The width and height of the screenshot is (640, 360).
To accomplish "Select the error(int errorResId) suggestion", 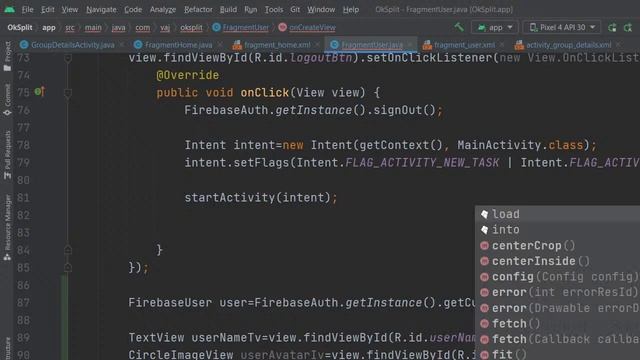I will pyautogui.click(x=558, y=292).
